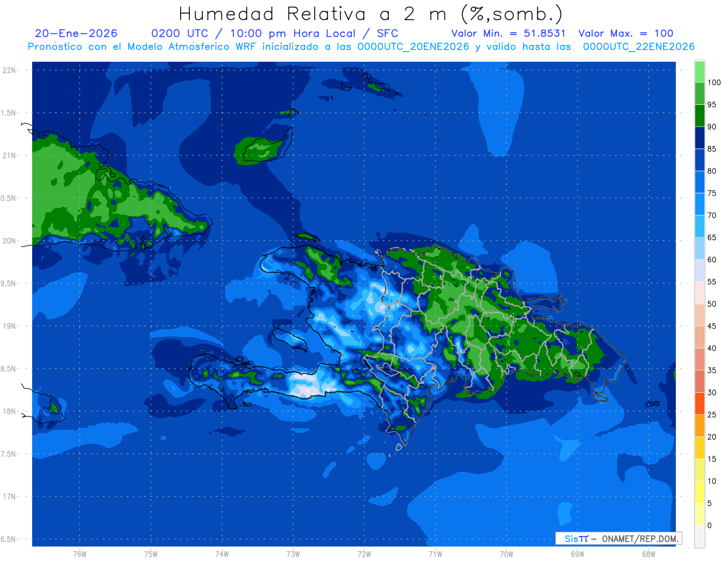Click the "18N" latitude label

point(9,411)
